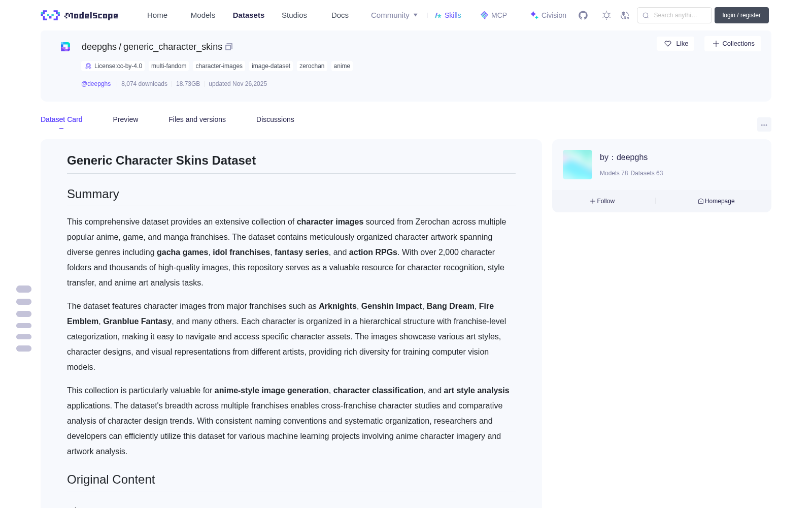Click the deepghs namespace in the title
Viewport: 812px width, 508px height.
coord(99,47)
